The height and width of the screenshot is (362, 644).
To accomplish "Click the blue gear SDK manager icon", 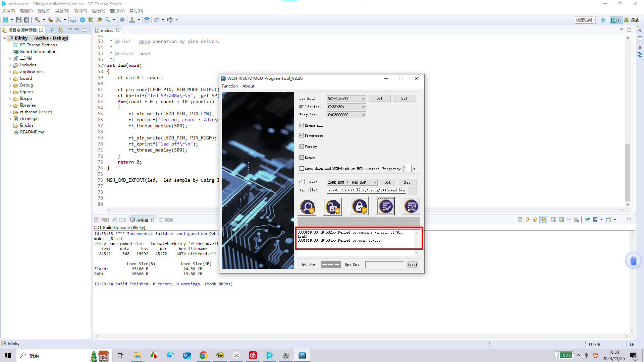I will point(82,20).
